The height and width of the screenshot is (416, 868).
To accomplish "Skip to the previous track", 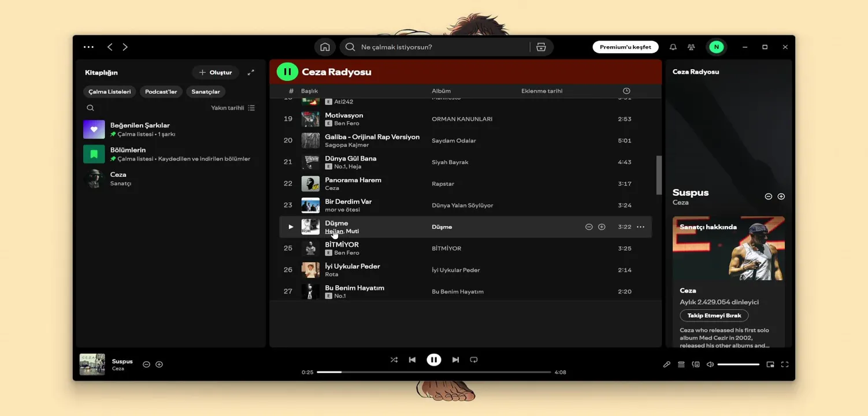I will click(412, 359).
